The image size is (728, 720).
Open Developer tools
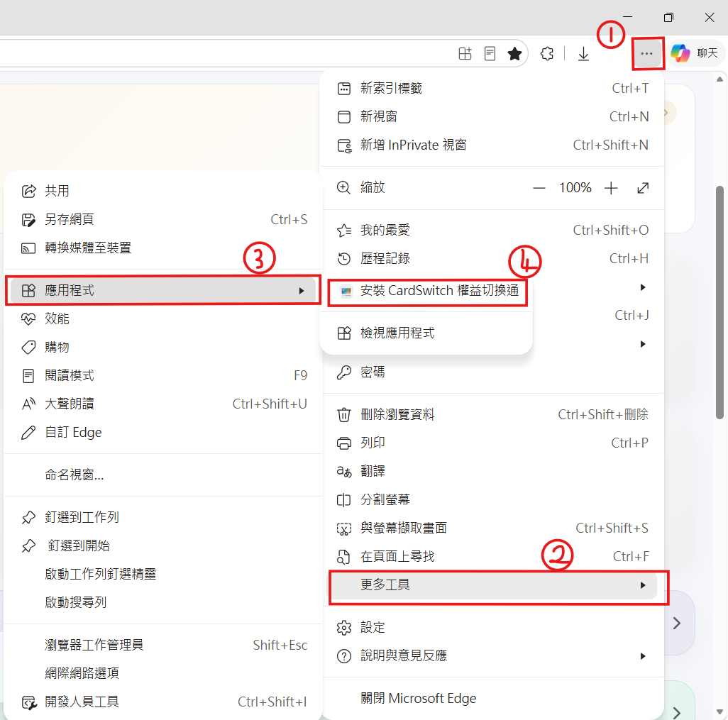(163, 702)
